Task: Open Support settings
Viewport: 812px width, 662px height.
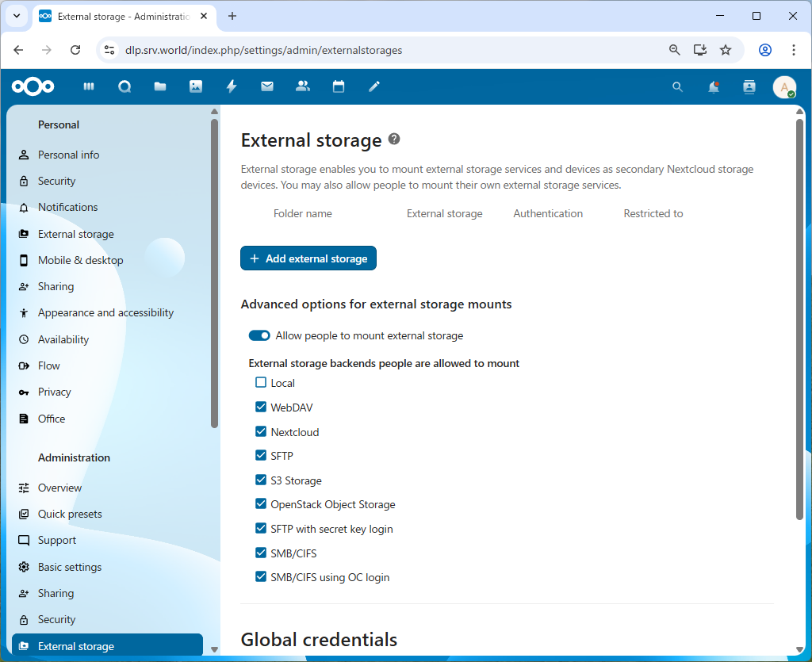Action: [x=107, y=541]
